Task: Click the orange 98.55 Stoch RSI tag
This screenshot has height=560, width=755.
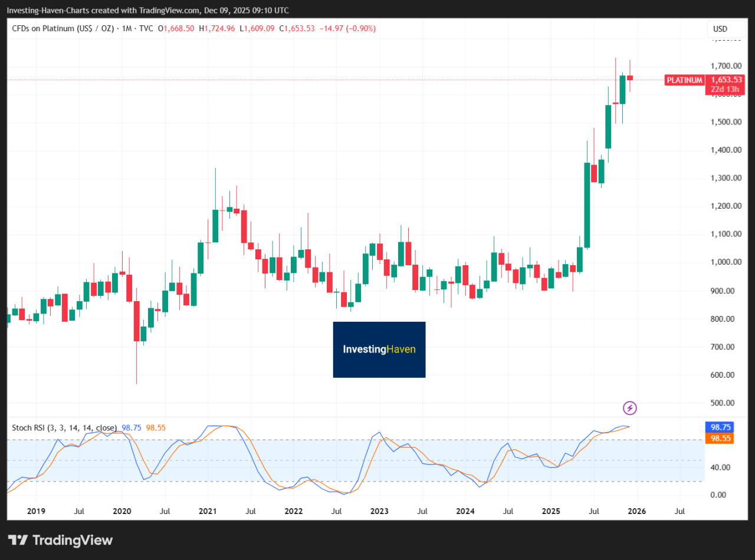Action: [x=719, y=438]
